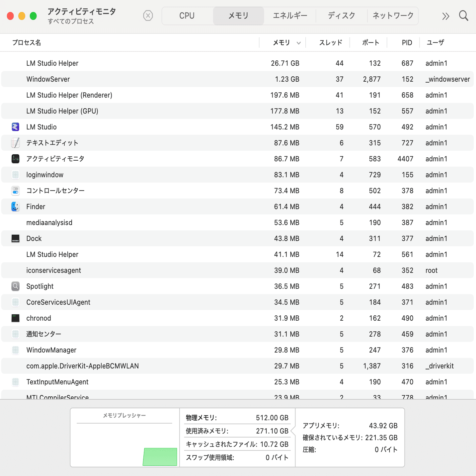Expand the toolbar overflow chevrons
476x476 pixels.
(445, 16)
